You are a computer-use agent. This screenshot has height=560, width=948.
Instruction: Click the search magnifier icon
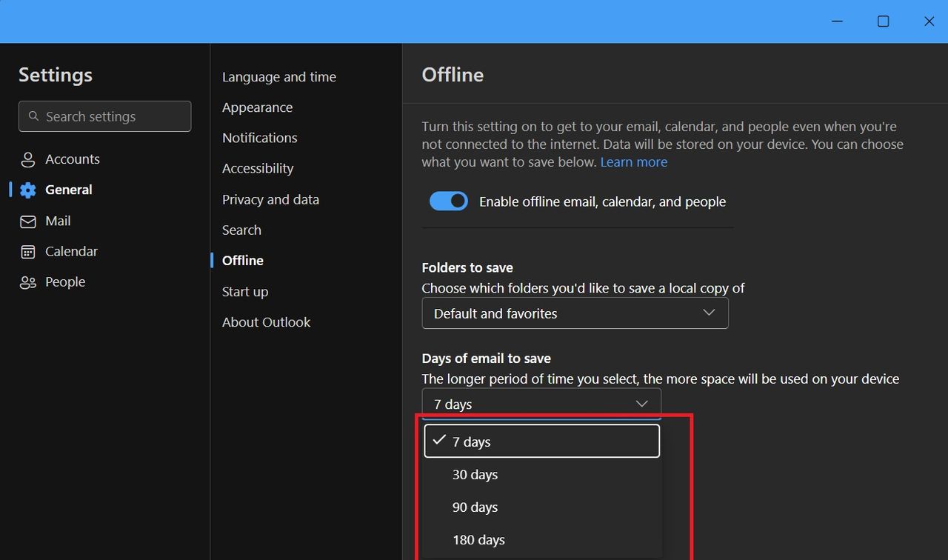[33, 116]
